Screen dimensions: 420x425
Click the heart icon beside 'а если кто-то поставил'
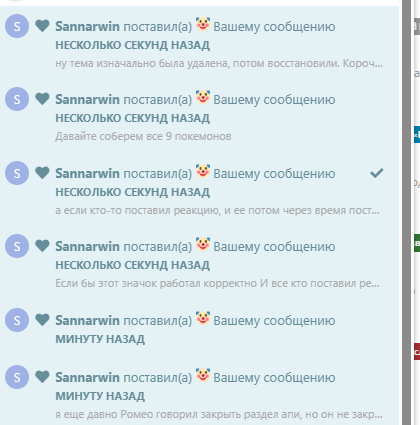[42, 172]
